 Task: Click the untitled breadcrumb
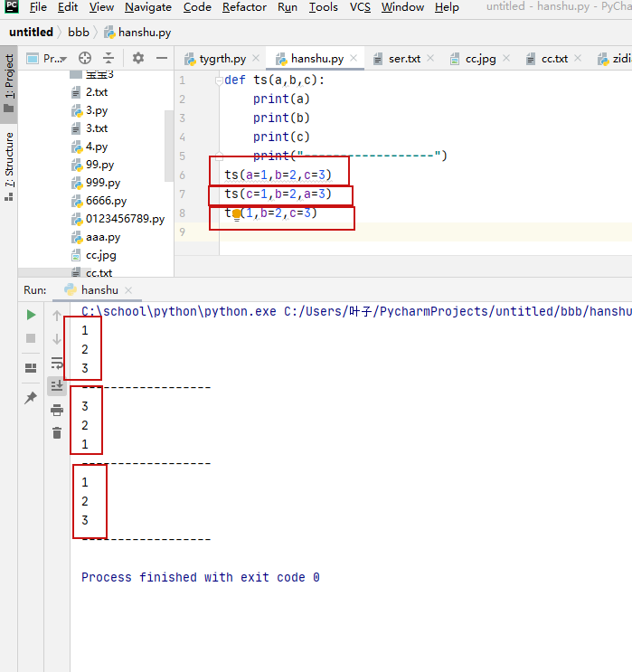pos(32,33)
